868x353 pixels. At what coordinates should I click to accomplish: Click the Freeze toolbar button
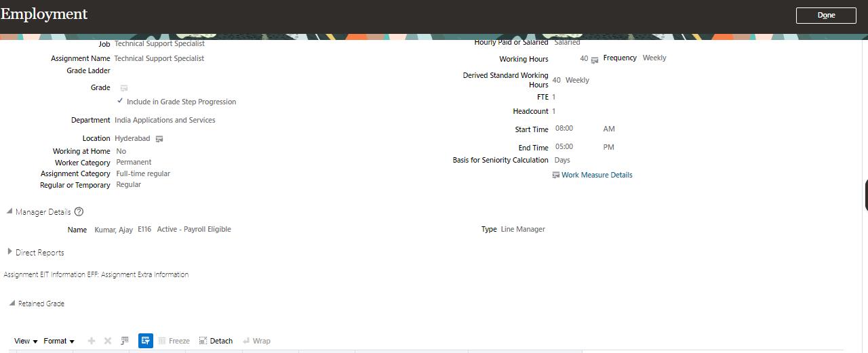174,341
